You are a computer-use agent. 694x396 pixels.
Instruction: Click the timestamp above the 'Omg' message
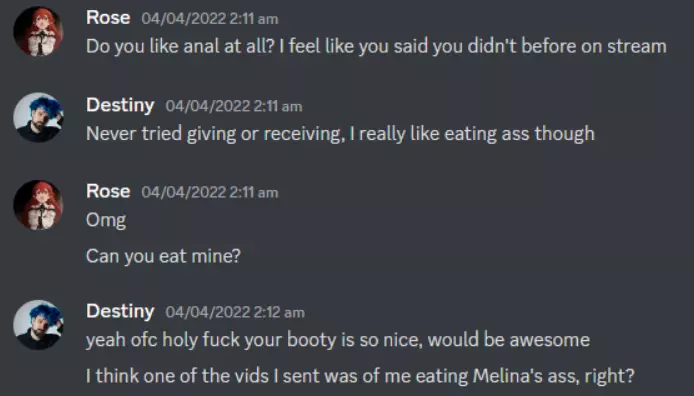coord(210,192)
